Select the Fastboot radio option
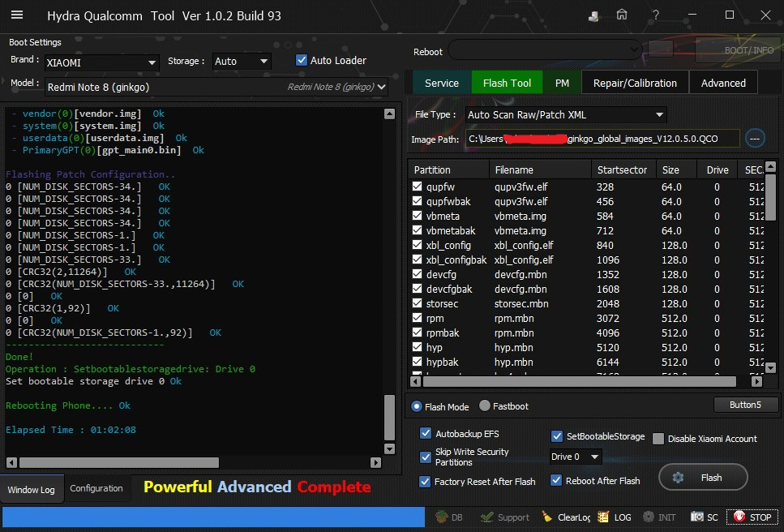The width and height of the screenshot is (784, 532). [485, 405]
